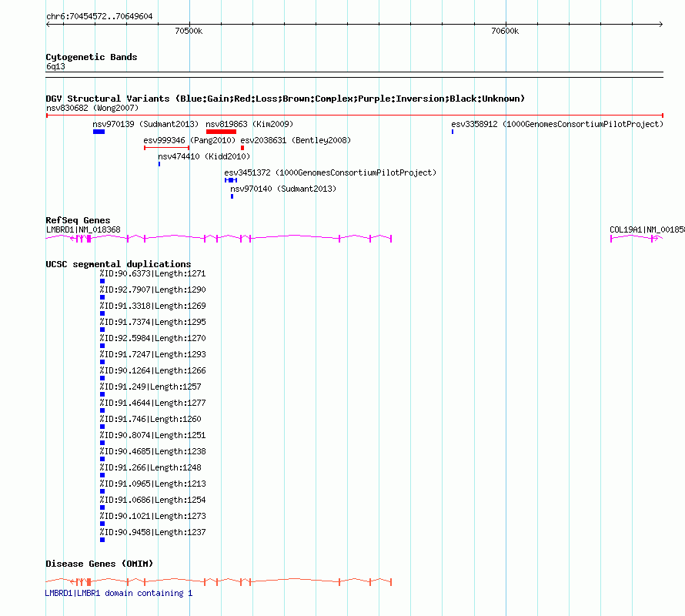
Task: Click segmental duplication %ID:90.4685|Length:1238
Action: (x=152, y=452)
